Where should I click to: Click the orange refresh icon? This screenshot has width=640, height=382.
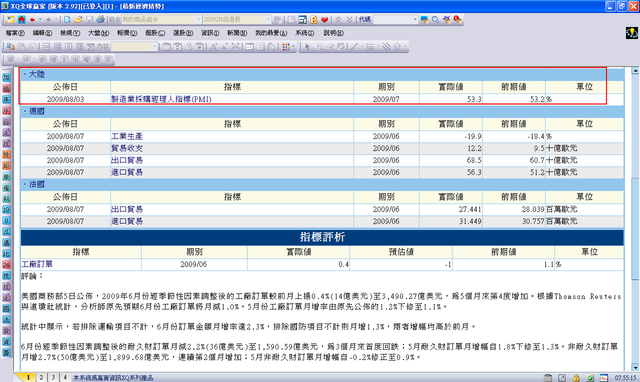[x=313, y=19]
